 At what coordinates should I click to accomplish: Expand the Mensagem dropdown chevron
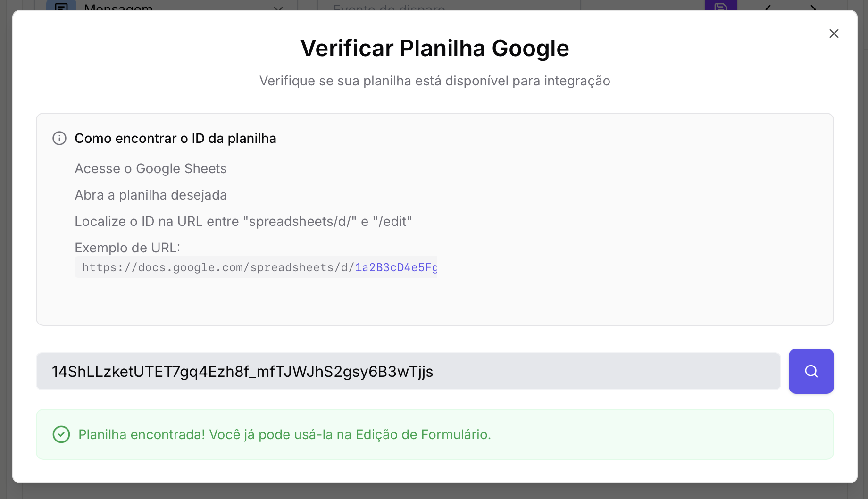(x=278, y=7)
